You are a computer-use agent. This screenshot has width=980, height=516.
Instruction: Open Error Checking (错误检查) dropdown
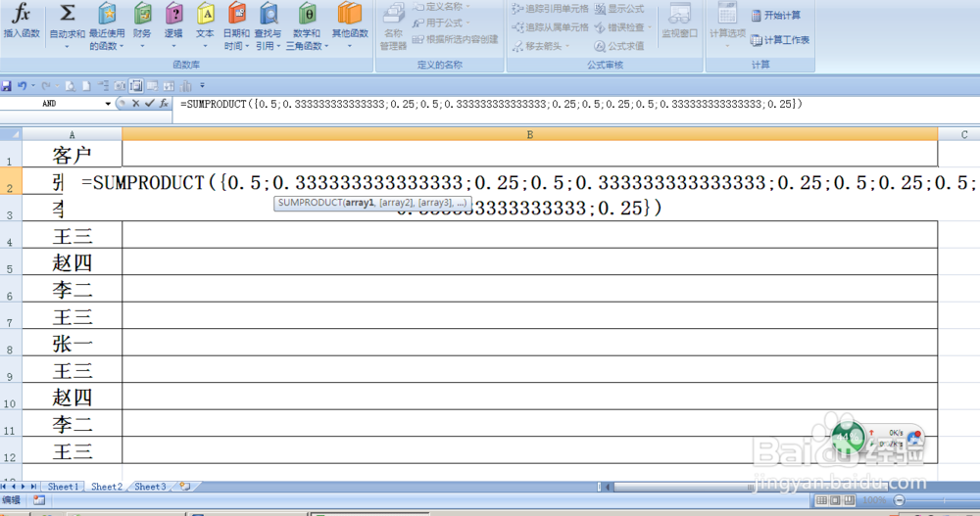(622, 27)
